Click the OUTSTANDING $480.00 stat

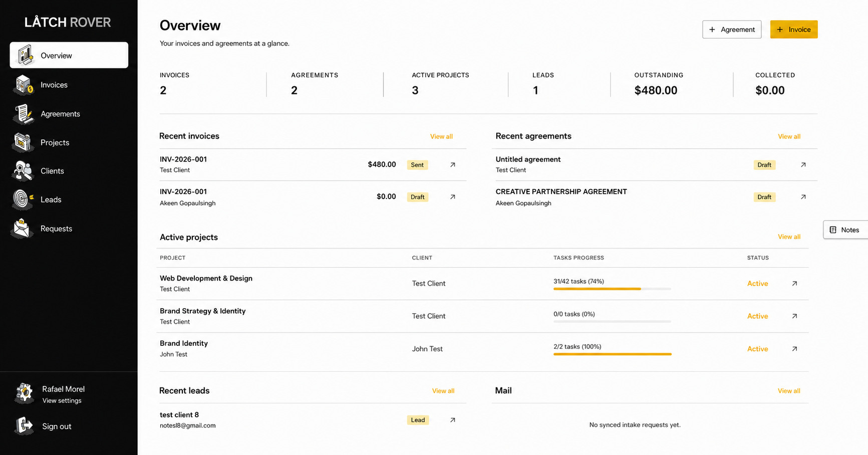pos(659,84)
